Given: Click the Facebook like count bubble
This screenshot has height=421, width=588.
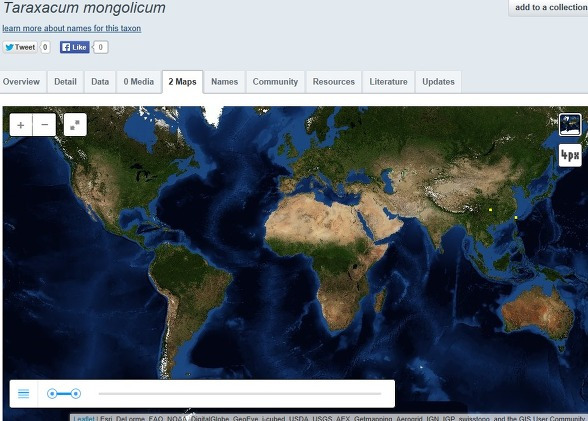Looking at the screenshot, I should click(100, 47).
